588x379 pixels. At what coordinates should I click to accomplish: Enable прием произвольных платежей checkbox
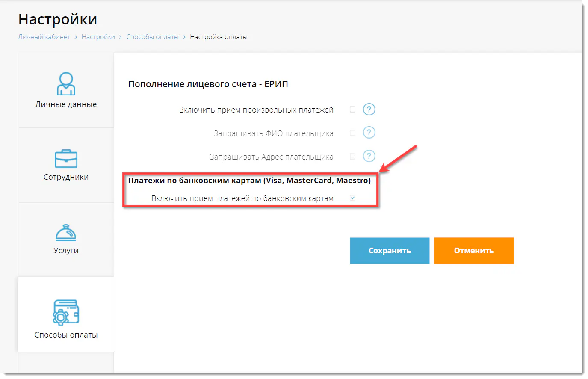(x=352, y=110)
